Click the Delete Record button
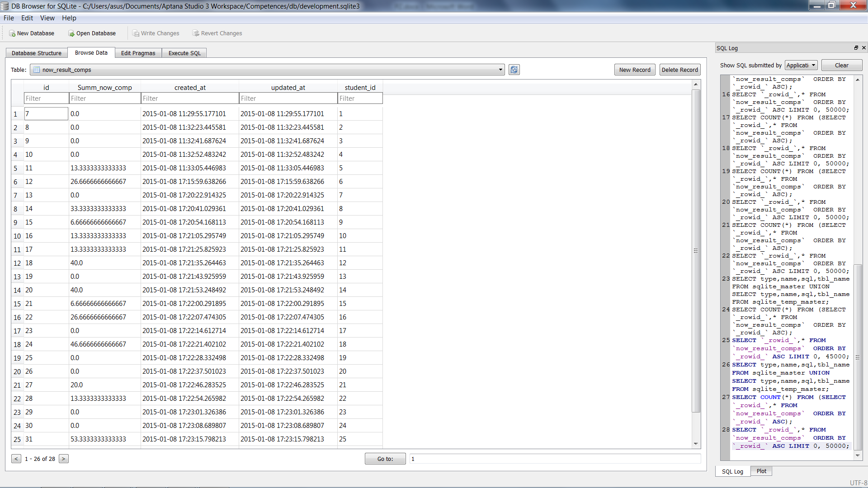The width and height of the screenshot is (868, 488). [x=679, y=70]
